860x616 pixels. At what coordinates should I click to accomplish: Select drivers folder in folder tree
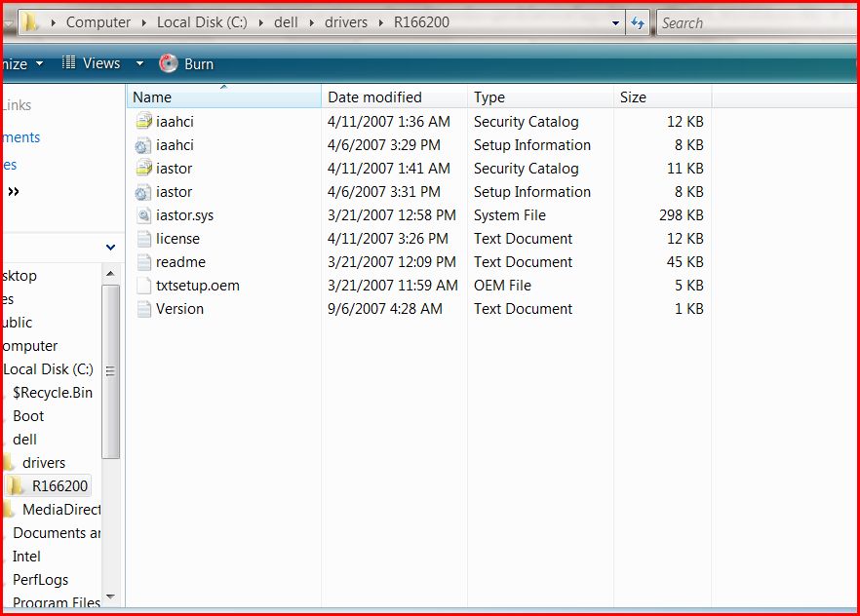(x=44, y=463)
